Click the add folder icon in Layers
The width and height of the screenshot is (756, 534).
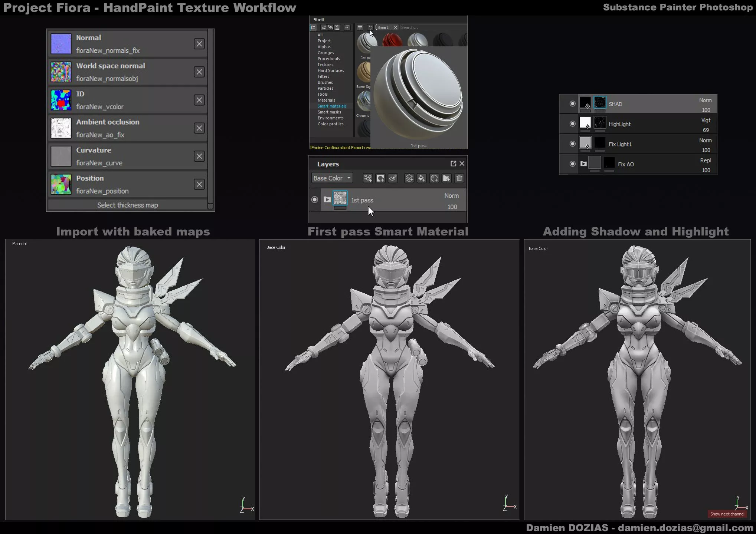click(446, 178)
